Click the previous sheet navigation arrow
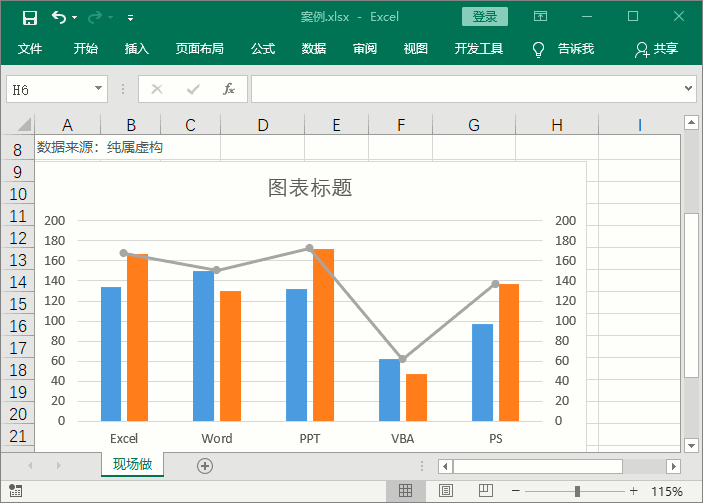 tap(30, 465)
